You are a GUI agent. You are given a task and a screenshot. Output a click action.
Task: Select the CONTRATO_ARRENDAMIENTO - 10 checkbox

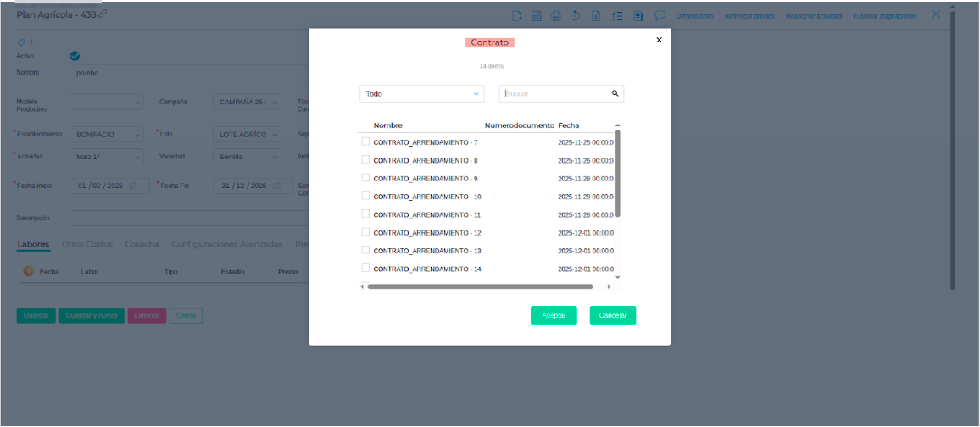pyautogui.click(x=365, y=196)
